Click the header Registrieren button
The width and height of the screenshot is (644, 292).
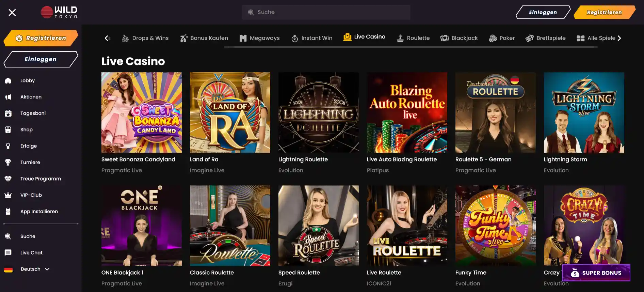(604, 12)
